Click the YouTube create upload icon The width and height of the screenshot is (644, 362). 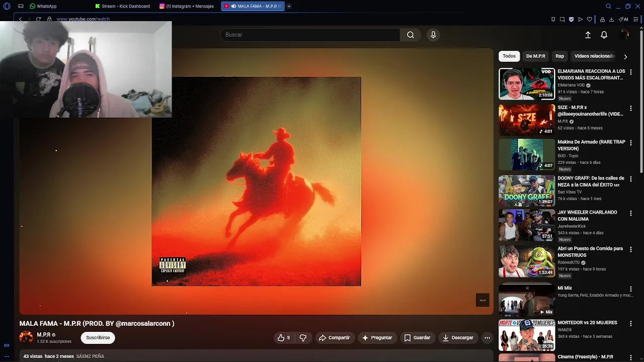coord(588,35)
